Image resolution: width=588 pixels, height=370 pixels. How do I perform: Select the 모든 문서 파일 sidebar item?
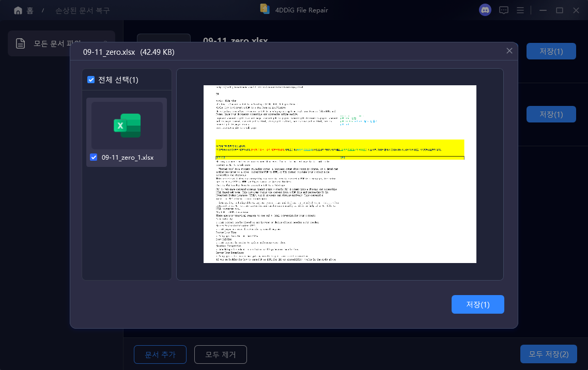click(x=61, y=43)
